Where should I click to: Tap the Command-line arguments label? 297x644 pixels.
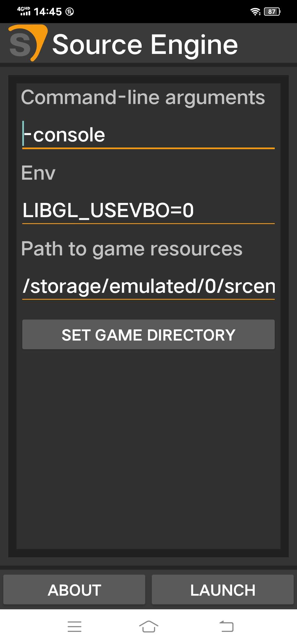pos(143,97)
